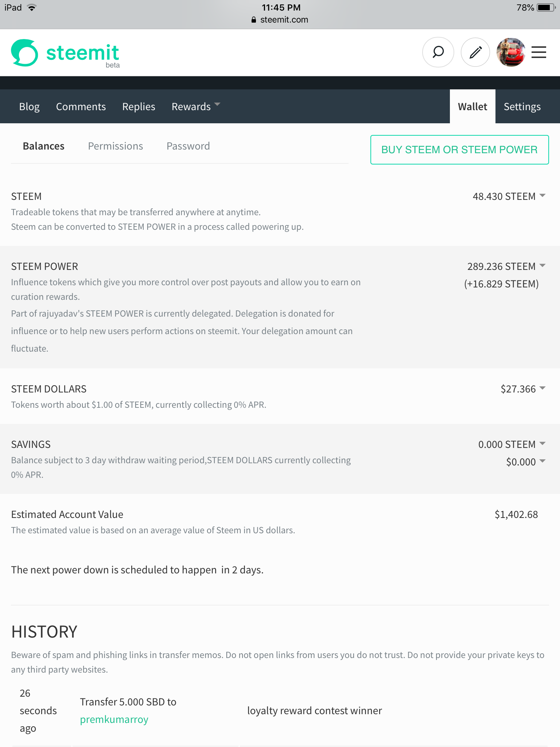The image size is (560, 747).
Task: Open the $27.366 Steem Dollars dropdown
Action: (523, 389)
